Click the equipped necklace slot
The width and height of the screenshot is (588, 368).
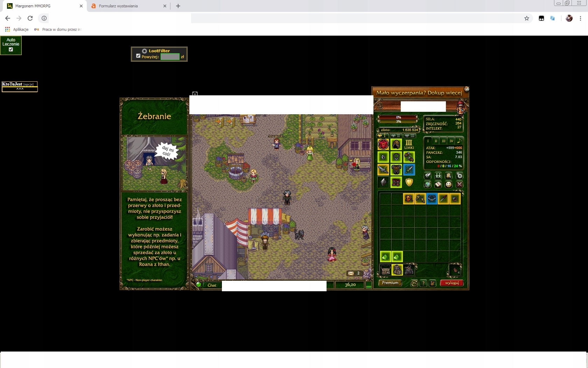click(x=396, y=157)
